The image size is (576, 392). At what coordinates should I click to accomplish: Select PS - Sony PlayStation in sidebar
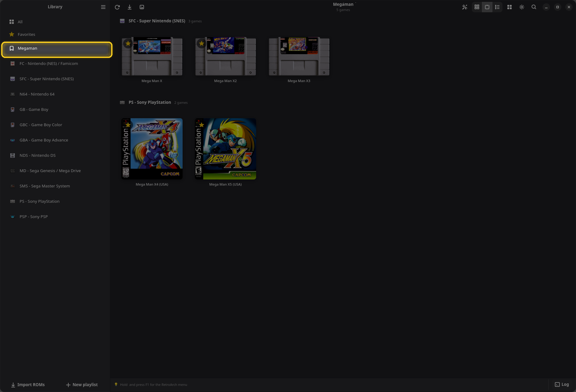tap(55, 201)
